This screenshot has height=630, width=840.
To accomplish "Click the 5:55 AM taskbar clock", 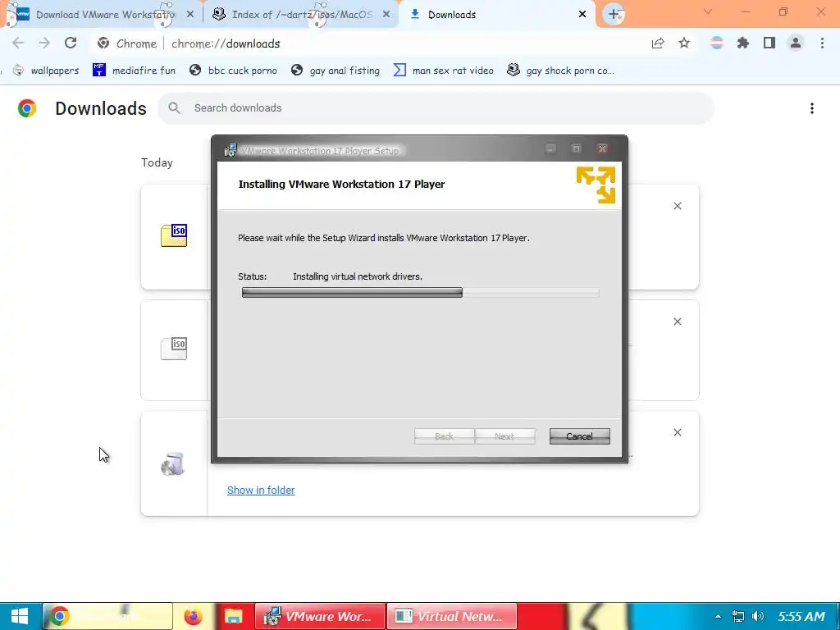I will tap(801, 617).
